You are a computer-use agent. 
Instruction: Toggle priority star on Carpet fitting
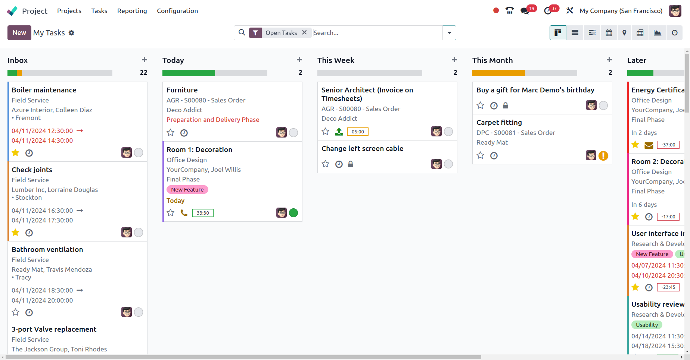(x=480, y=155)
